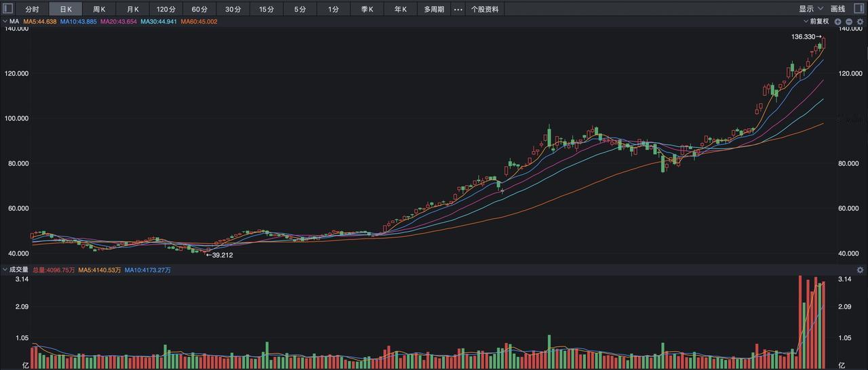Switch to 年K yearly tab
Viewport: 868px width, 370px height.
pos(401,9)
